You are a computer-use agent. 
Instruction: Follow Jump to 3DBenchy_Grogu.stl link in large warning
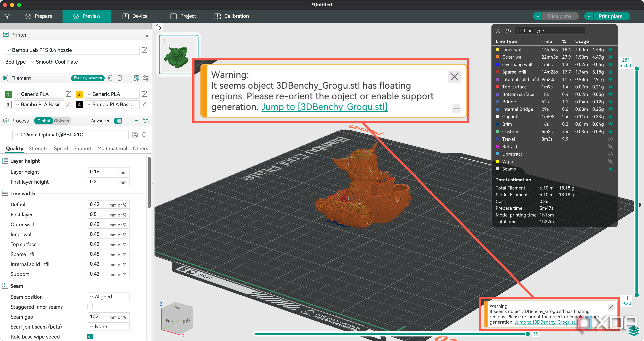click(324, 107)
